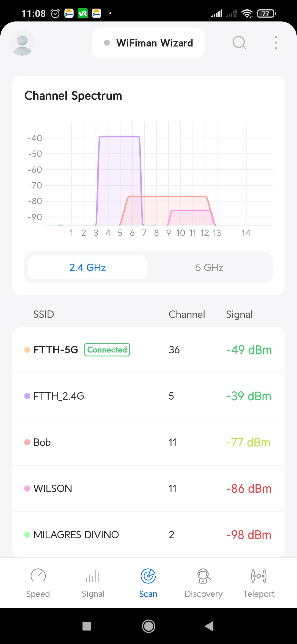Screen dimensions: 297x644
Task: Switch spectrum to 2.4 GHz band
Action: click(87, 267)
